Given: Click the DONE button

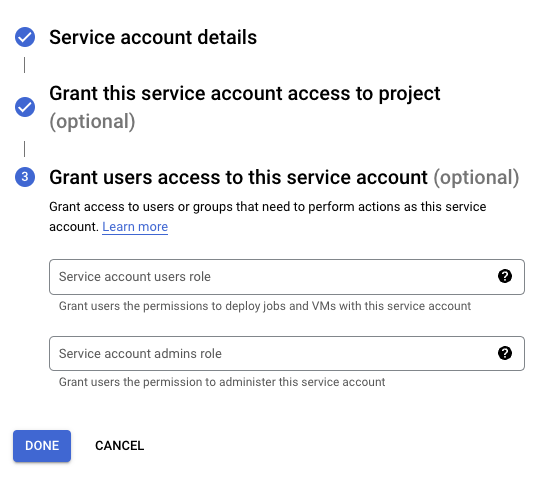Looking at the screenshot, I should pos(42,446).
